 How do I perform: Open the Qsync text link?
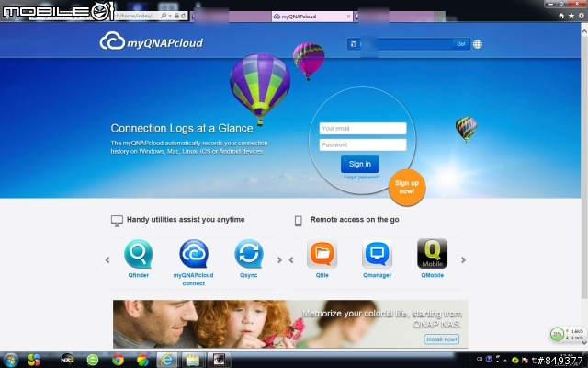pyautogui.click(x=249, y=275)
